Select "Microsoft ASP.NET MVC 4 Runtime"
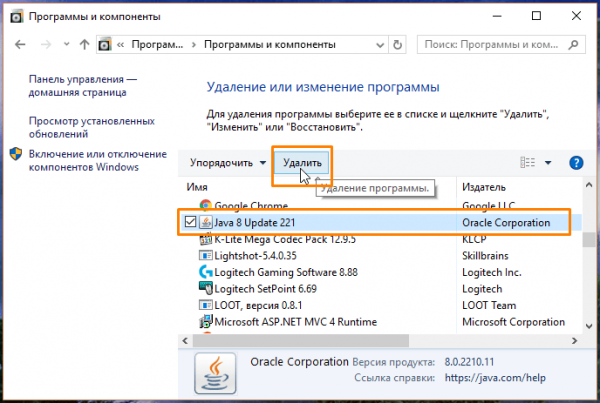The height and width of the screenshot is (403, 600). (x=295, y=322)
